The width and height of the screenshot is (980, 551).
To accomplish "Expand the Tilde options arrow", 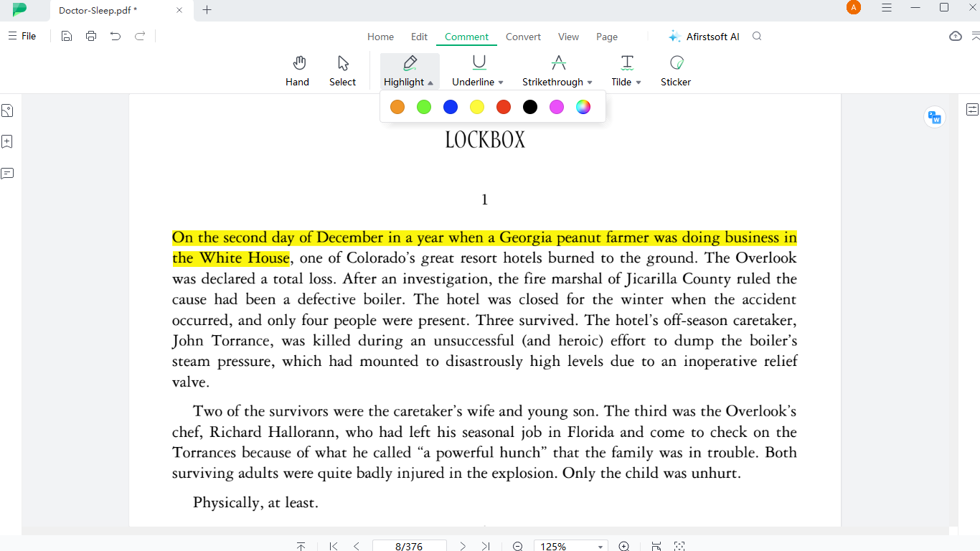I will [639, 83].
